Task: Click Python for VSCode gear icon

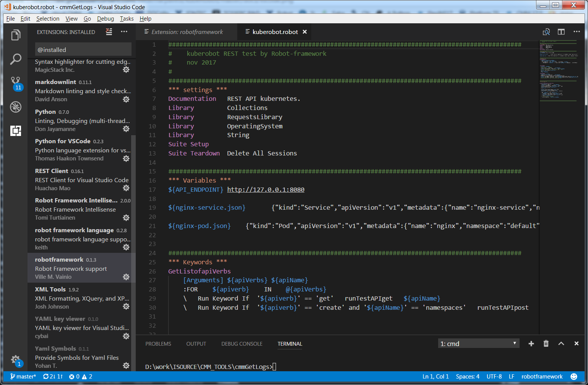Action: [126, 159]
